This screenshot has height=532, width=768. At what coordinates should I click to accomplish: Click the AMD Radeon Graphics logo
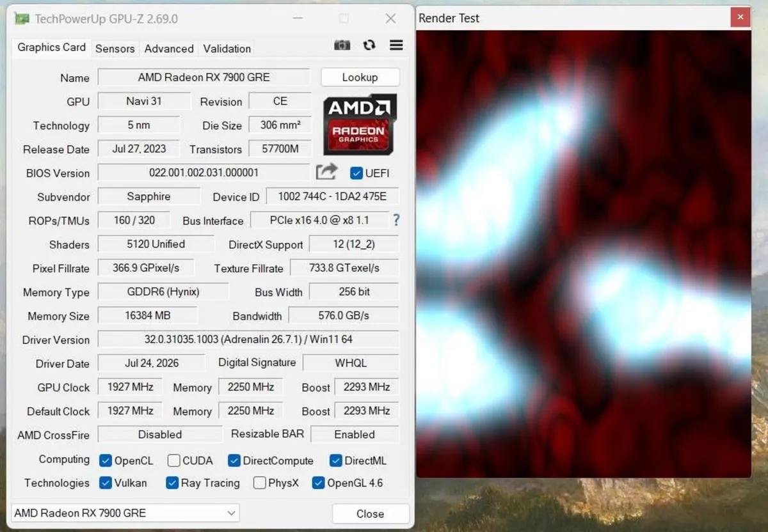point(360,124)
